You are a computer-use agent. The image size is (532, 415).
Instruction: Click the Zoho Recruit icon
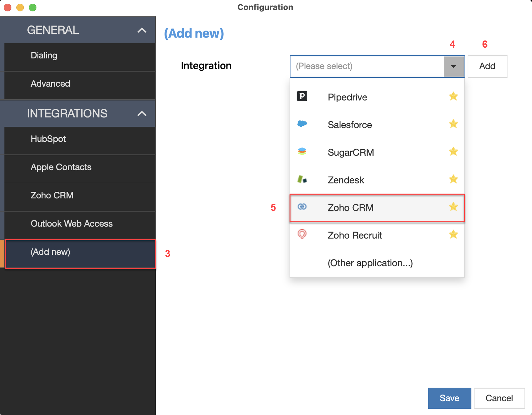302,234
